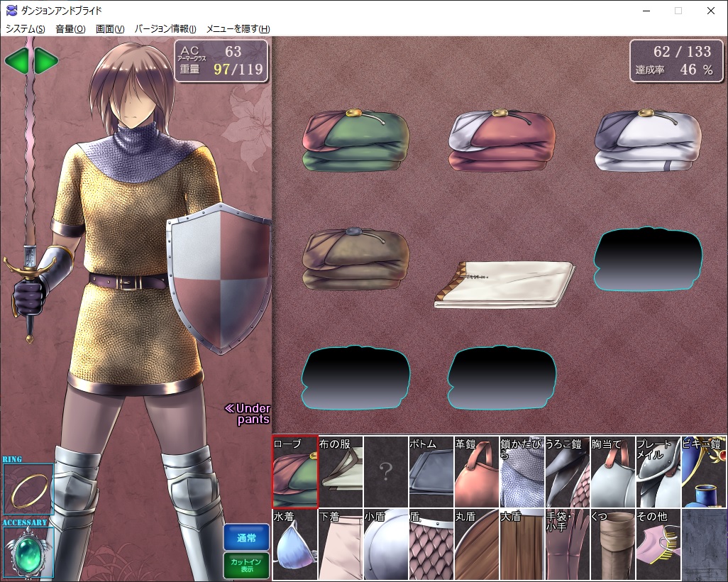
Task: Select the 大盾 large shield category
Action: [x=522, y=544]
